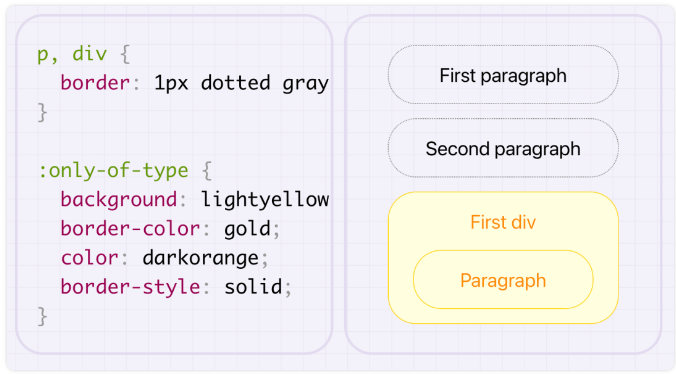
Task: Click the 'border-color' property name
Action: (130, 228)
